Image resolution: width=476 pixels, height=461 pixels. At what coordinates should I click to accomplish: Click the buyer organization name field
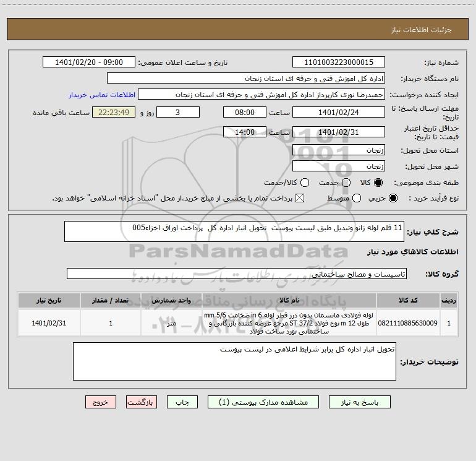(x=246, y=78)
